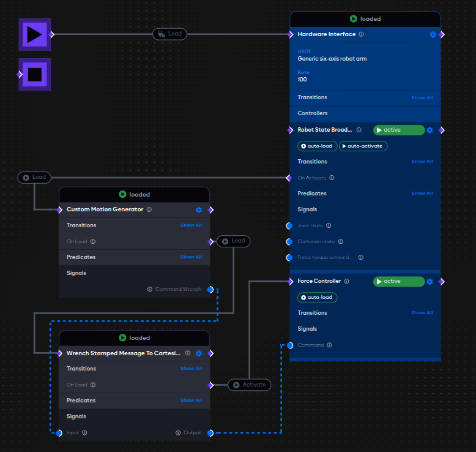476x452 pixels.
Task: Show all Custom Motion Generator predicates
Action: 191,257
